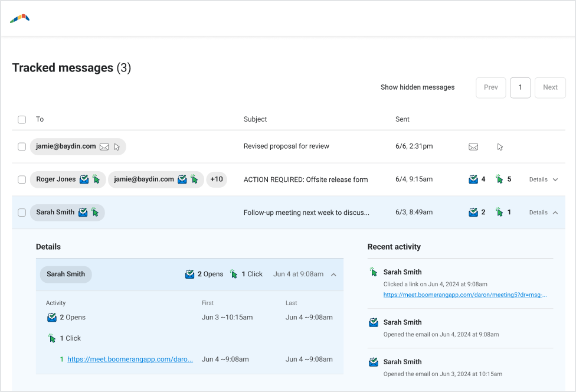Click the opened-email icon for Jun 3 activity

(x=373, y=362)
